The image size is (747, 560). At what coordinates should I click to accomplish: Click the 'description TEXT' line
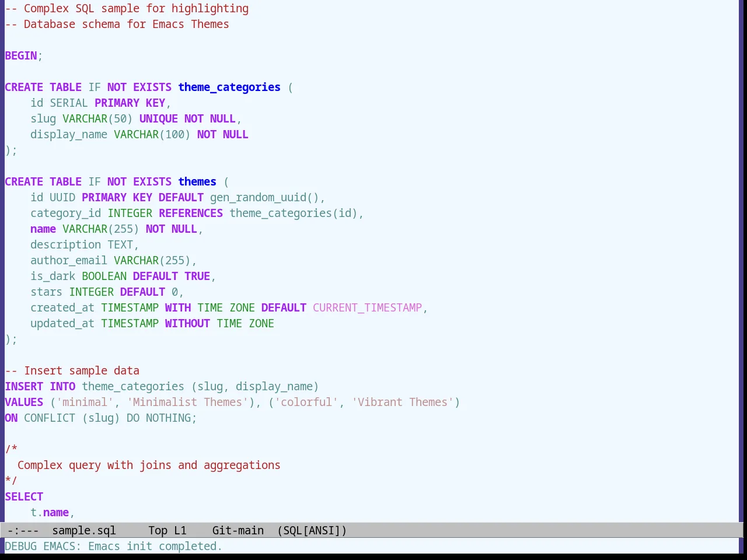pos(85,244)
